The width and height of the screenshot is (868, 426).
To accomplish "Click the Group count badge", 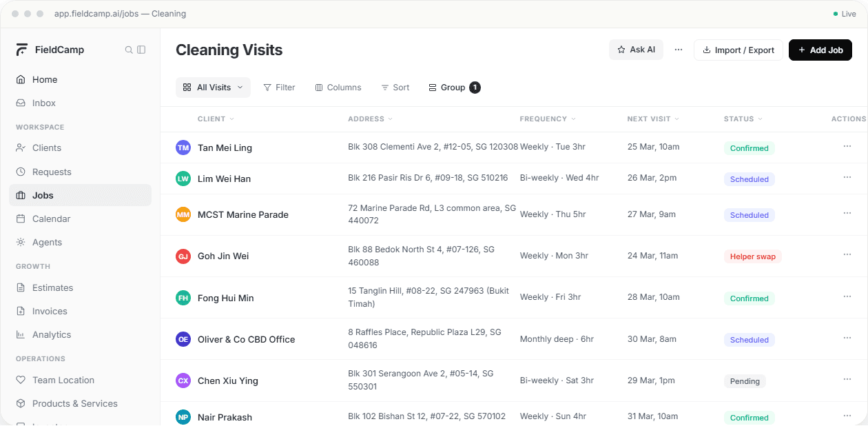I will pos(475,88).
